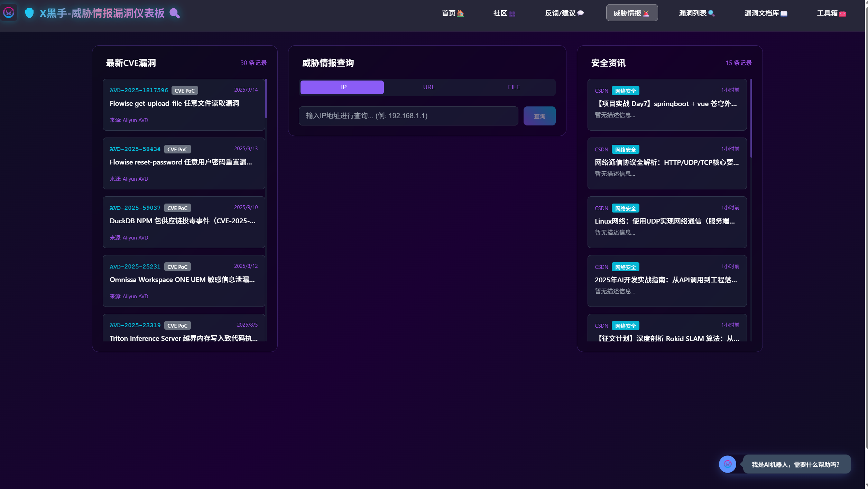Switch query type to URL tab
The image size is (868, 489).
pyautogui.click(x=428, y=87)
